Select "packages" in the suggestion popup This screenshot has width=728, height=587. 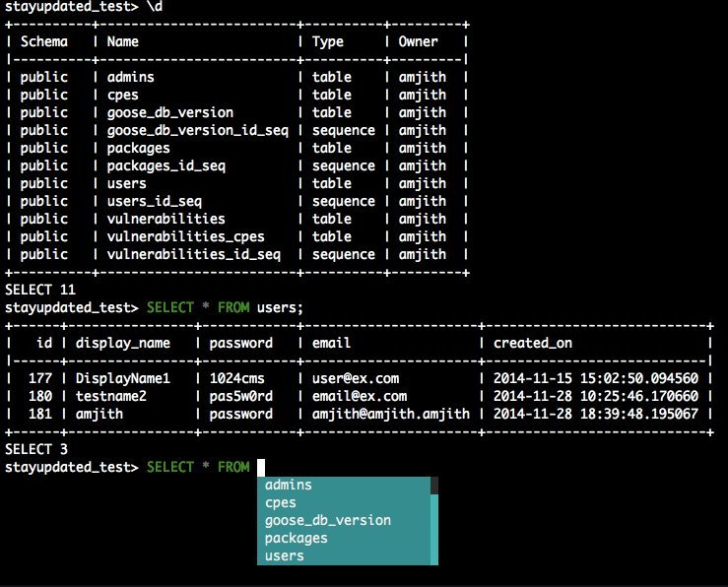pyautogui.click(x=297, y=538)
